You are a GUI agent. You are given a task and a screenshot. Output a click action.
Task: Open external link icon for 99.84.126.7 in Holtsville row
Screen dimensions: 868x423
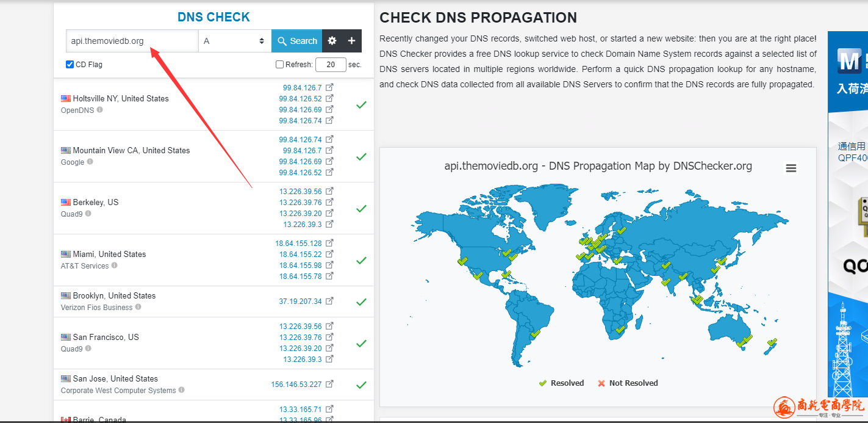point(329,87)
